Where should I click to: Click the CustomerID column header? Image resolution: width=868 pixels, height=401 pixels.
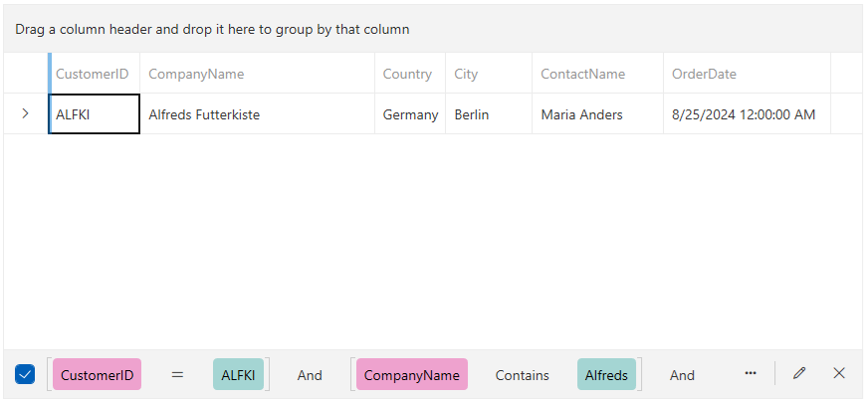pos(93,74)
